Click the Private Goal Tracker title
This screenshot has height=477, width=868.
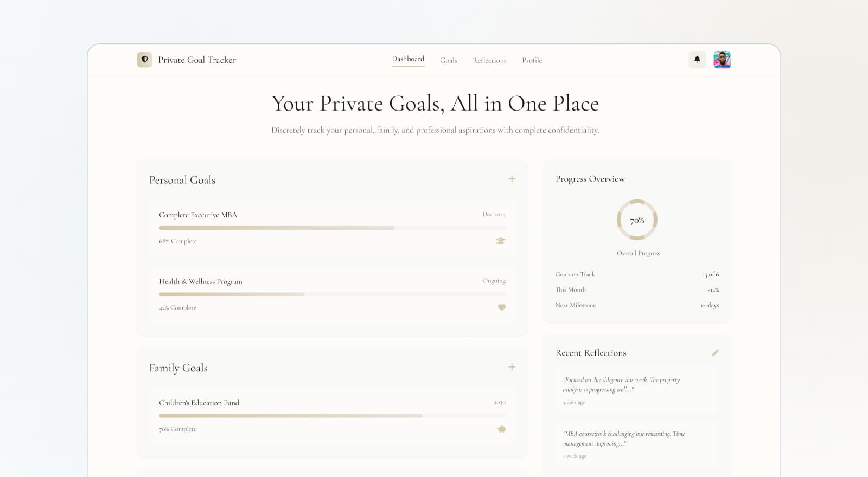(197, 60)
